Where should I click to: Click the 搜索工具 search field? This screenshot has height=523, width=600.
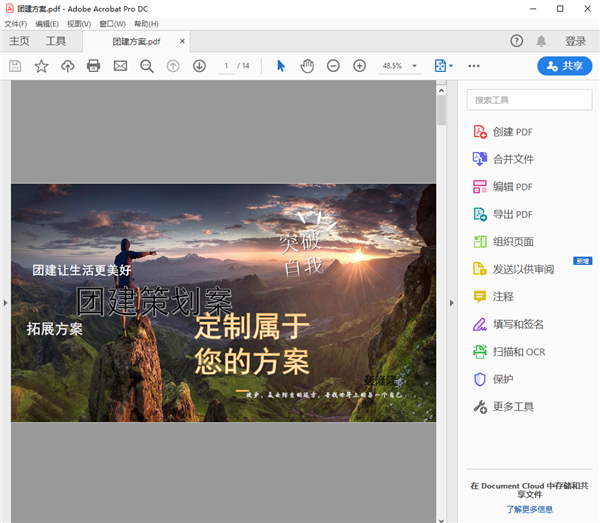[530, 100]
